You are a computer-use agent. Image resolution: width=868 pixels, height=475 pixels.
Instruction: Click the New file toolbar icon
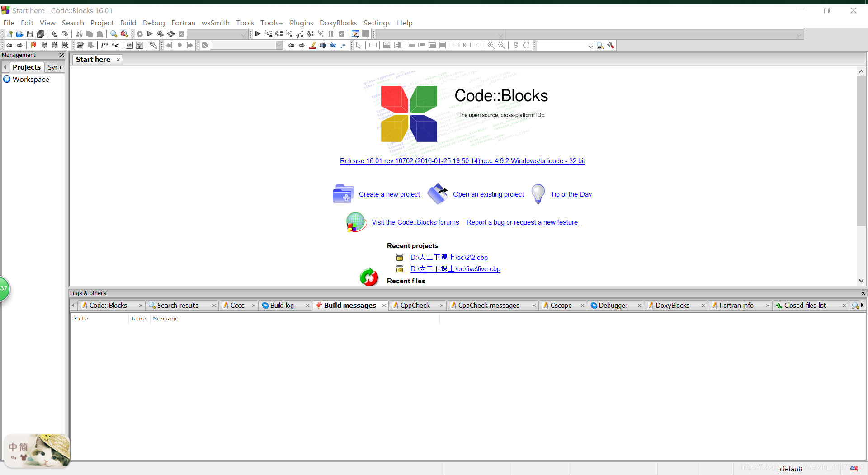click(9, 34)
